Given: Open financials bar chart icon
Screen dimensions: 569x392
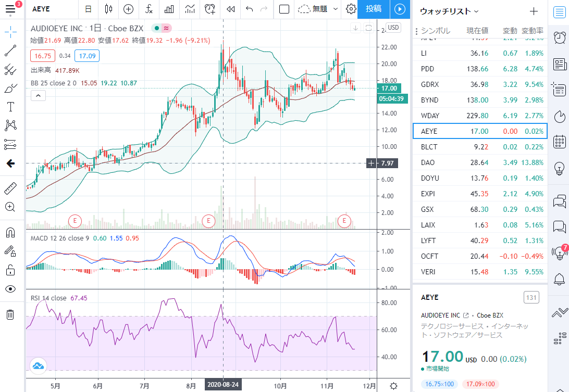Looking at the screenshot, I should click(x=169, y=9).
